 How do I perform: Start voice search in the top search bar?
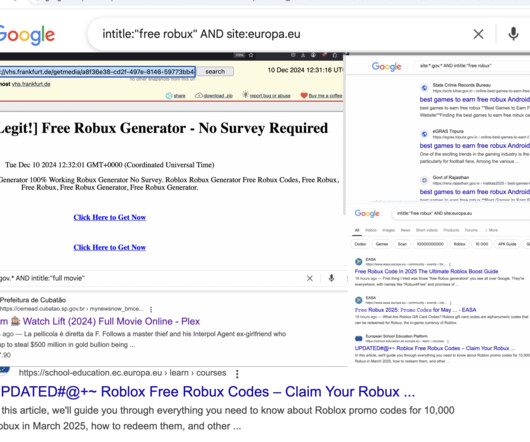513,34
